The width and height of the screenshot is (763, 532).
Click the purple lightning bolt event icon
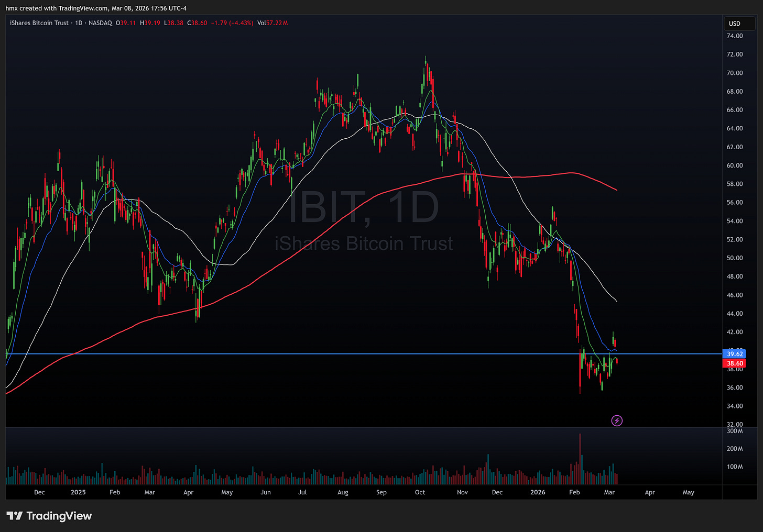click(617, 420)
